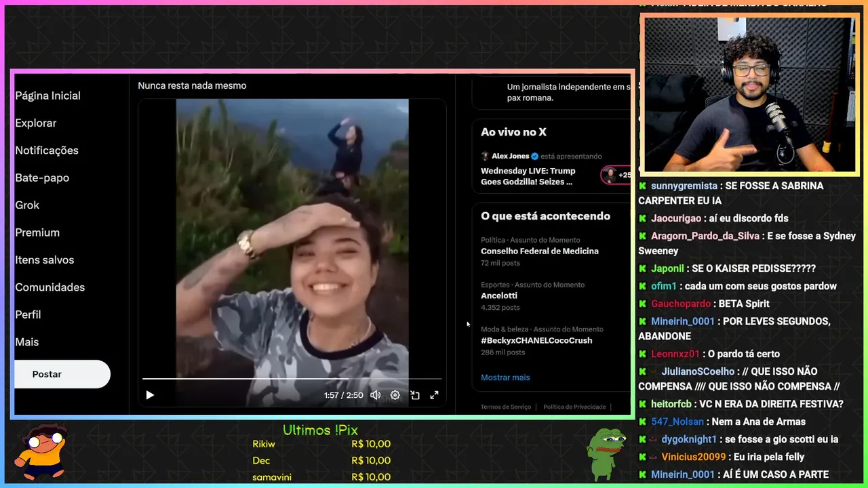Click chat username Japonil
The height and width of the screenshot is (488, 868).
click(x=669, y=268)
